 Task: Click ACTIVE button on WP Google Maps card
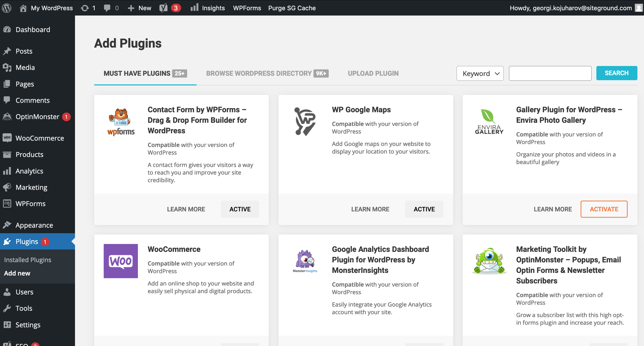[424, 209]
